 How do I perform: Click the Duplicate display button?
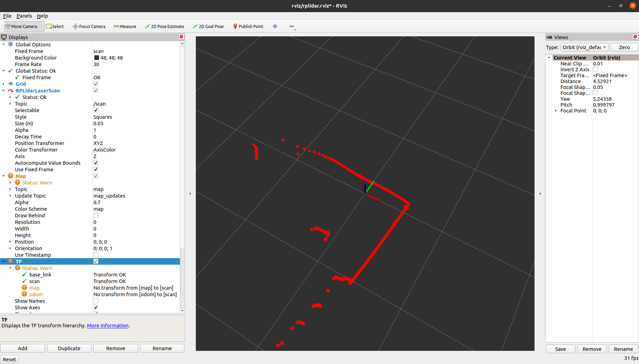[x=69, y=348]
